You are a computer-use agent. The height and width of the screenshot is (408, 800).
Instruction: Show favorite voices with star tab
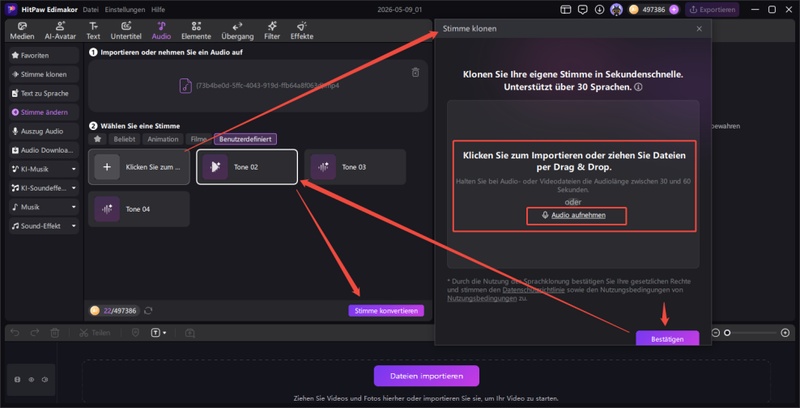coord(97,139)
